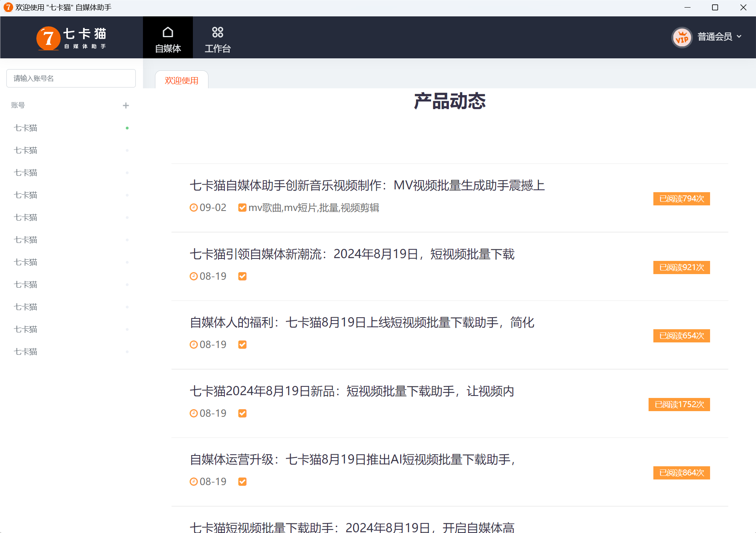Click the green online status dot
756x533 pixels.
pyautogui.click(x=127, y=128)
